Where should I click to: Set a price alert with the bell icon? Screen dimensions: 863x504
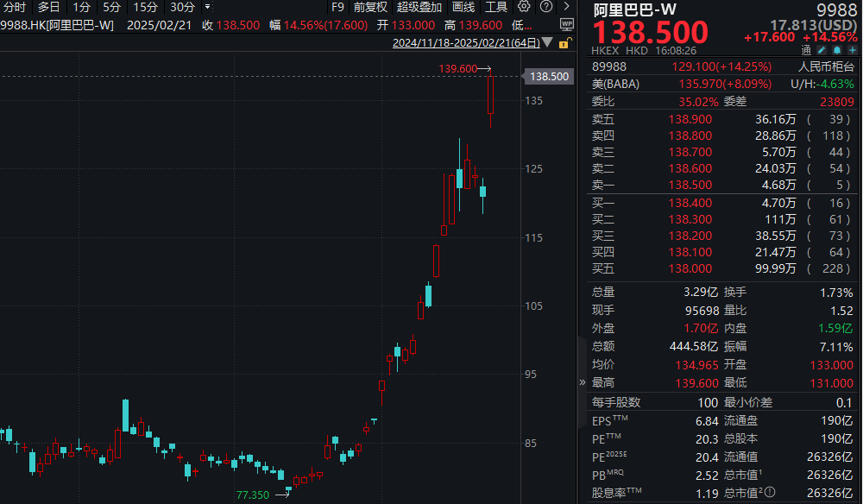click(836, 50)
